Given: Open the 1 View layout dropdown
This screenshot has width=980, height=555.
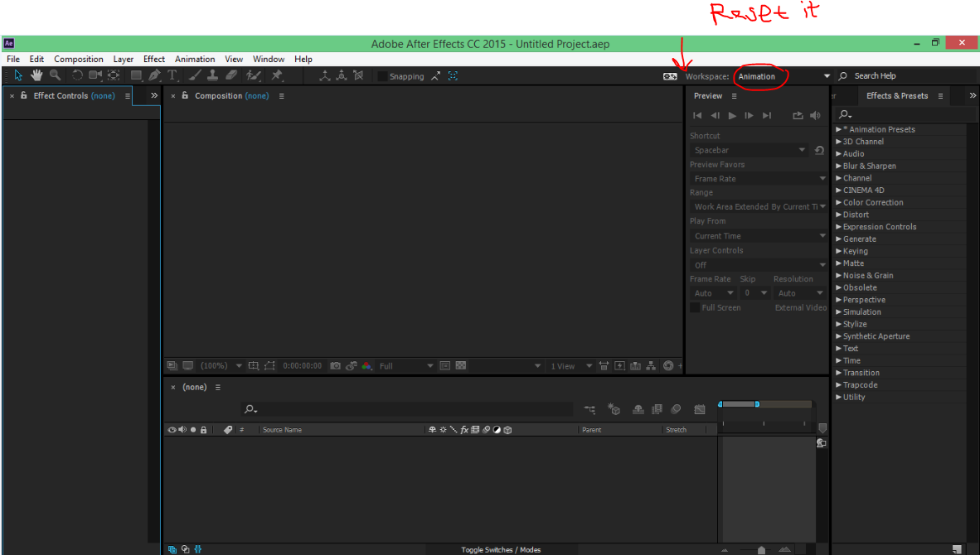Looking at the screenshot, I should pos(570,366).
